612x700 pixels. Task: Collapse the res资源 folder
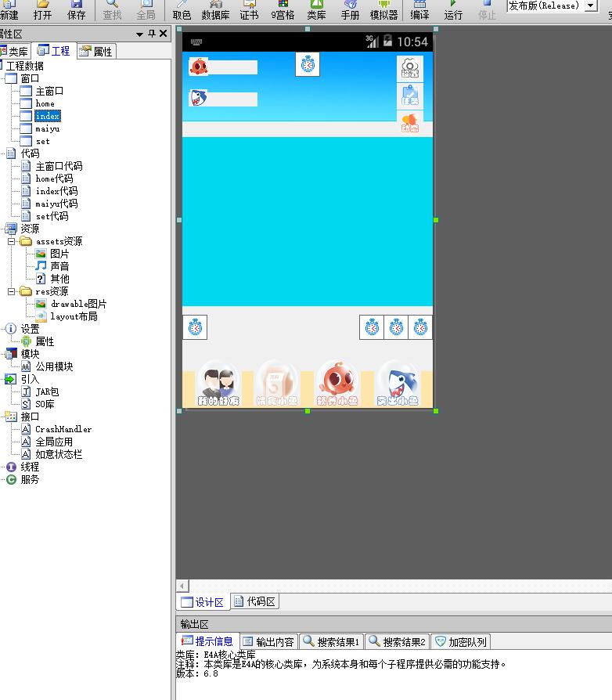12,291
